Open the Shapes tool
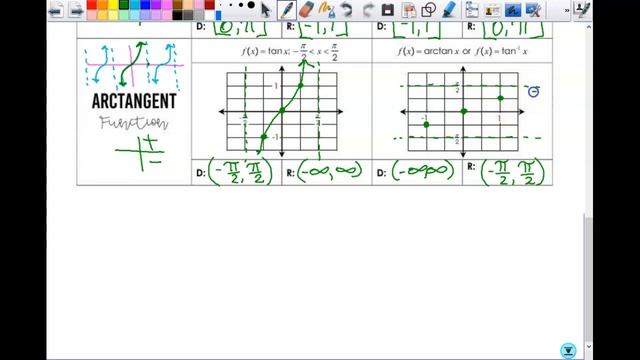Viewport: 640px width, 360px height. point(429,10)
